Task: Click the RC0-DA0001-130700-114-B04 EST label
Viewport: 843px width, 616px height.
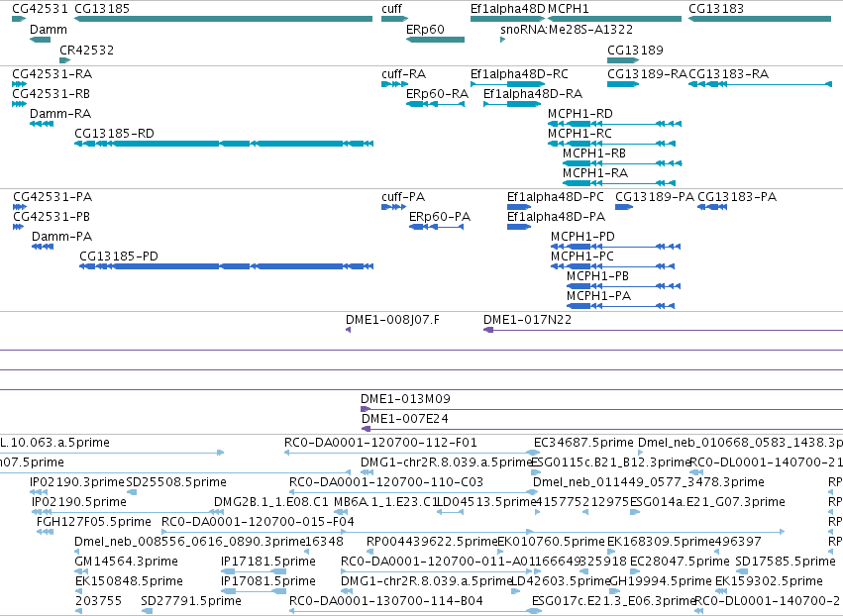Action: coord(386,601)
